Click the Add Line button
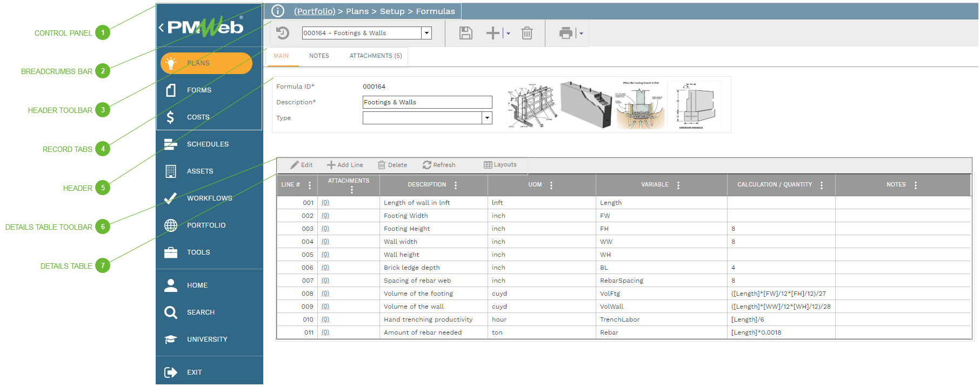 (345, 165)
